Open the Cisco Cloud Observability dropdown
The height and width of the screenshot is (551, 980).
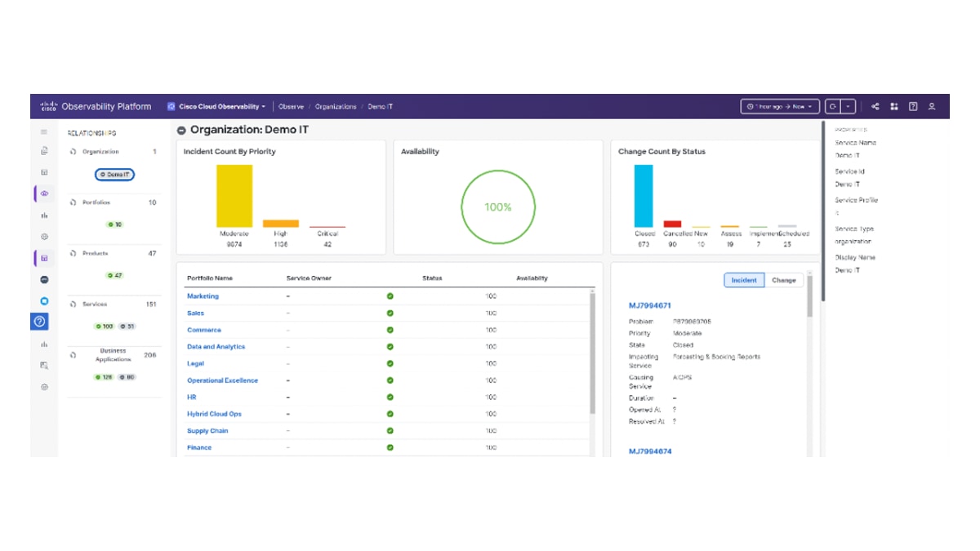point(216,106)
